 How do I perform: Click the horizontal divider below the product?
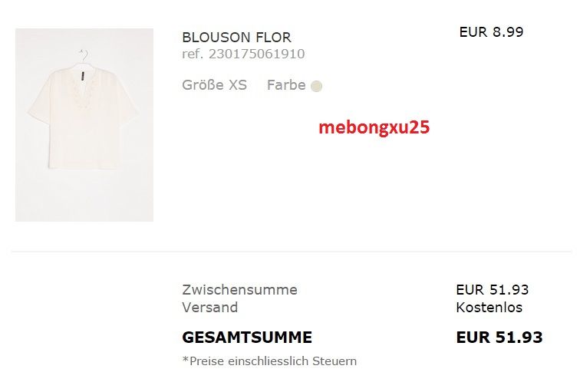coord(292,251)
